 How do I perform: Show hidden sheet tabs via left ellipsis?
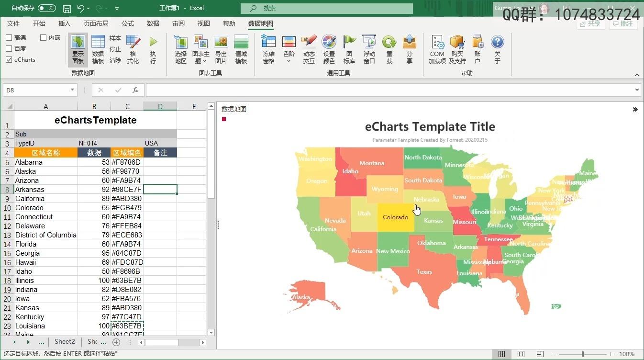42,342
